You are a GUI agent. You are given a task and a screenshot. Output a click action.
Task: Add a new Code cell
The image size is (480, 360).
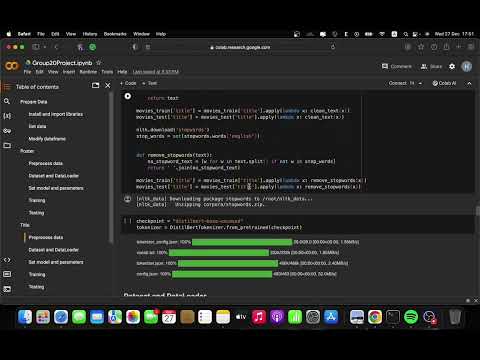point(128,83)
